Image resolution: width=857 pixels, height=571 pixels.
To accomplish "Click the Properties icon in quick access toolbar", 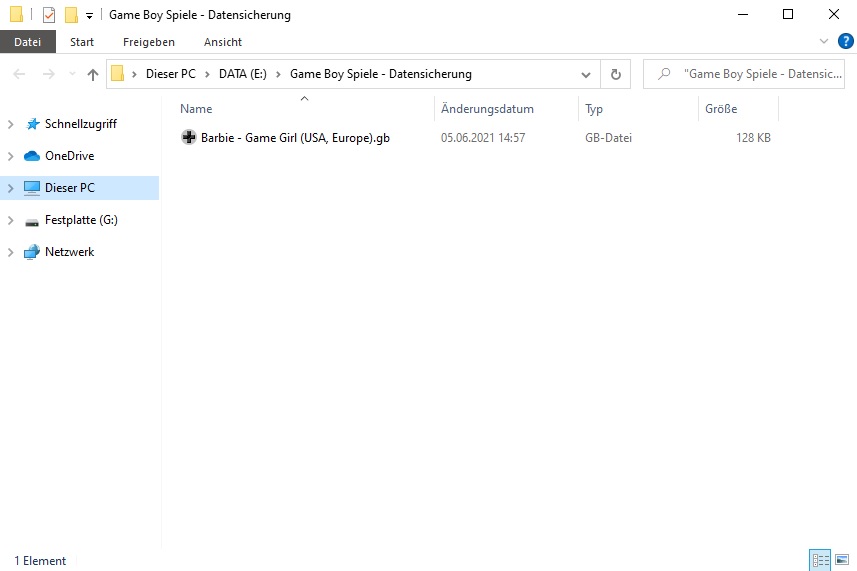I will point(49,15).
